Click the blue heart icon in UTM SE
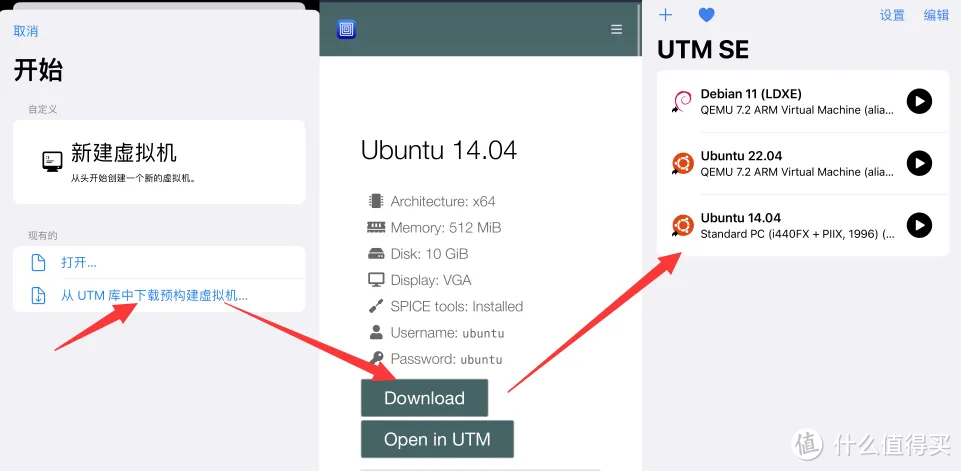 point(707,15)
